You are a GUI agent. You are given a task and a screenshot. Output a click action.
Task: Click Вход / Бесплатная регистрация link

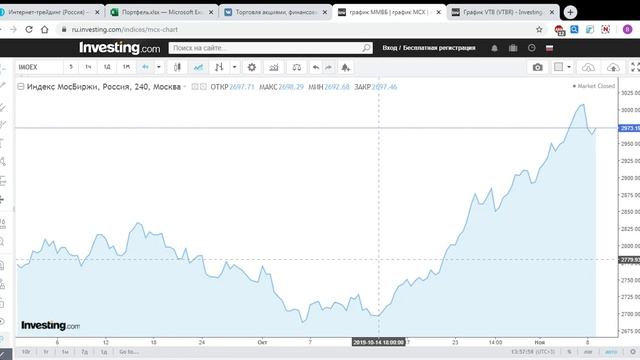pos(429,48)
